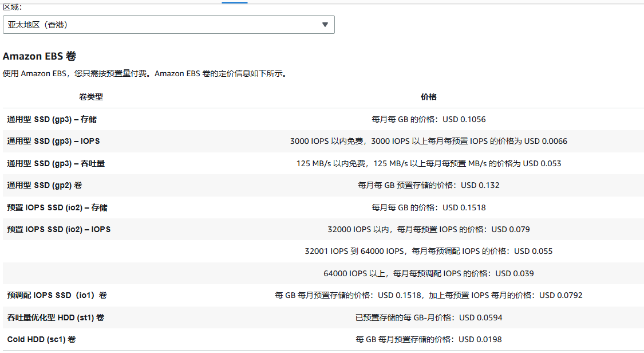Click the io1 price text ending USD 0.0792

pyautogui.click(x=428, y=295)
